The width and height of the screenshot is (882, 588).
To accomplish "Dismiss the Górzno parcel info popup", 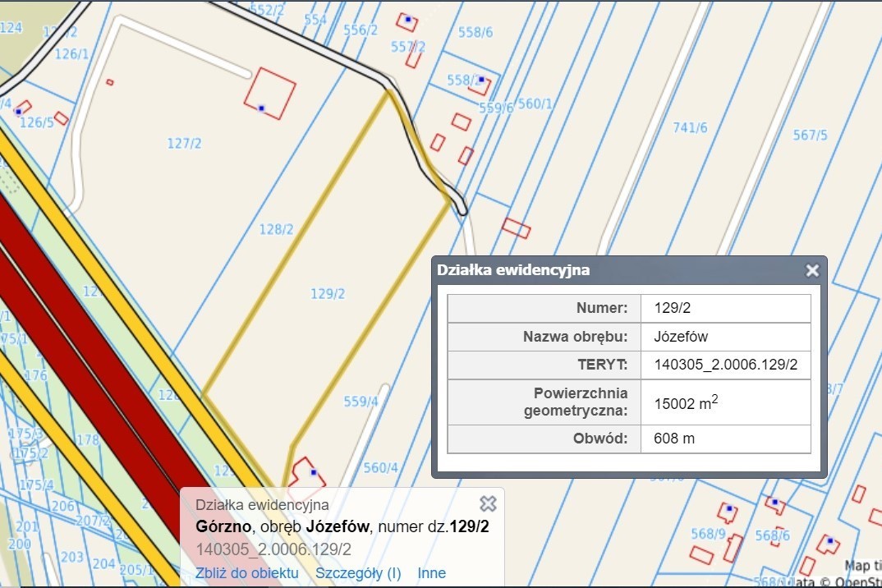I will tap(488, 503).
